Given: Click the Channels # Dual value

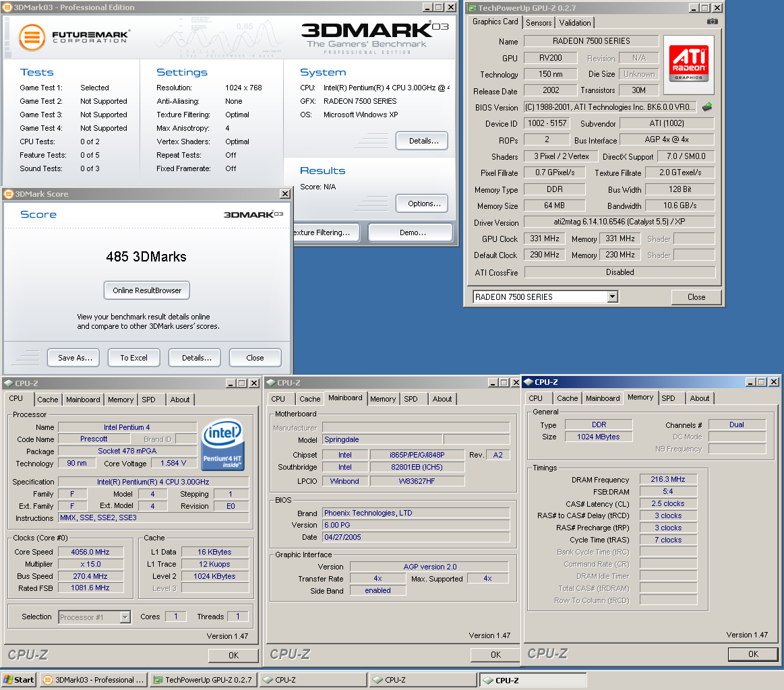Looking at the screenshot, I should click(x=737, y=425).
